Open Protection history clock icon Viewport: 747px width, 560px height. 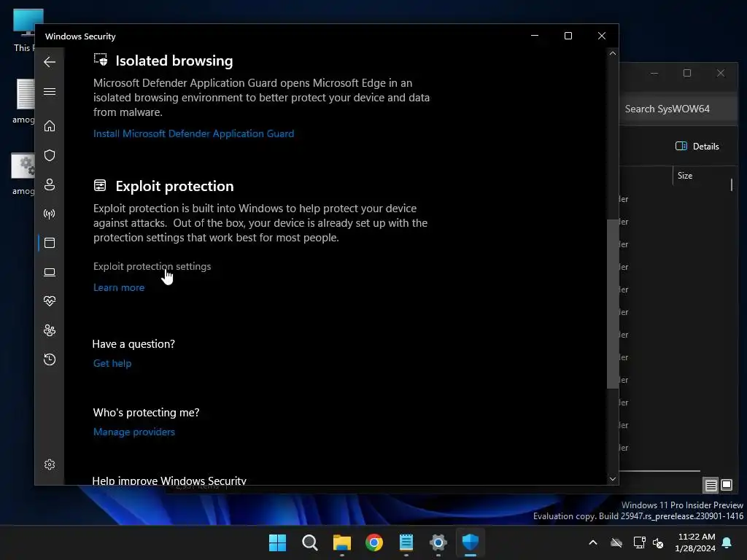pos(50,359)
